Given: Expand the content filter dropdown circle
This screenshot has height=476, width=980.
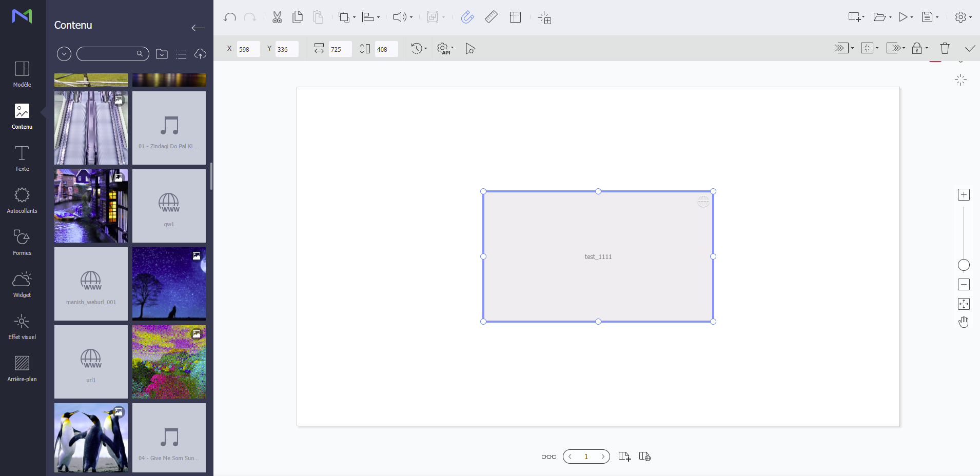Looking at the screenshot, I should pyautogui.click(x=64, y=54).
